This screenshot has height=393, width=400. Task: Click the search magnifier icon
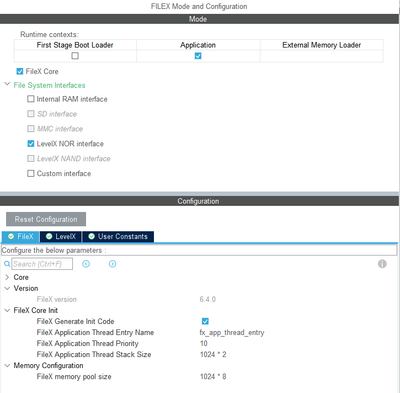(x=7, y=264)
